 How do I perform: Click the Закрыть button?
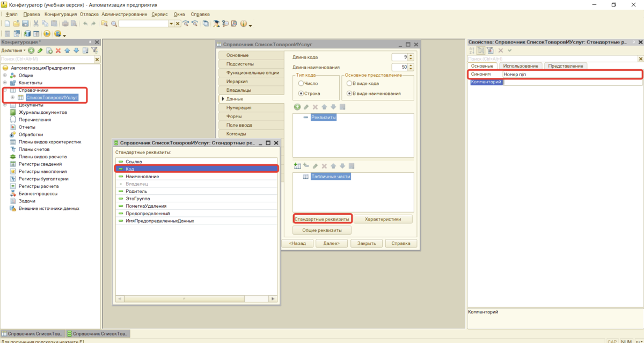(x=366, y=243)
